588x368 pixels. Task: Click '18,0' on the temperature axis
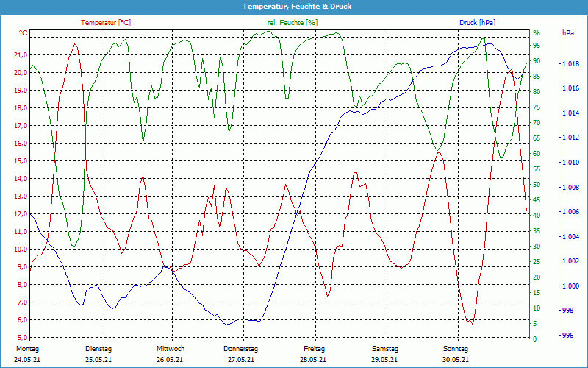coord(21,108)
